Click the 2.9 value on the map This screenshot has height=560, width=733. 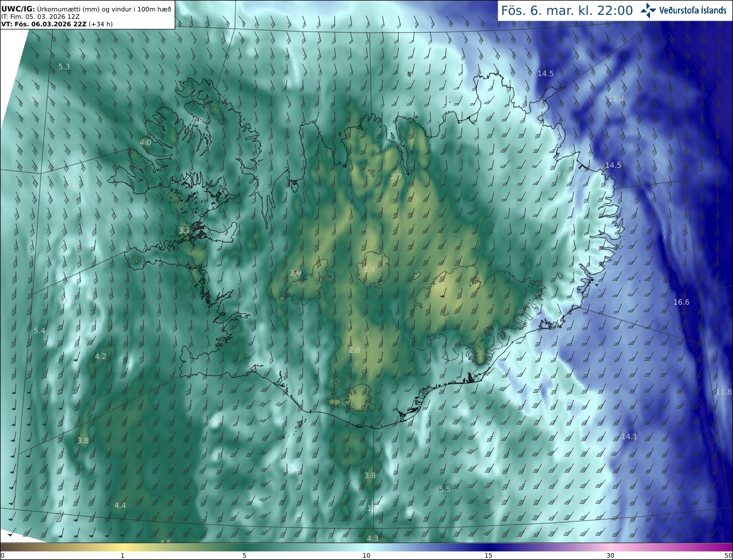point(295,273)
